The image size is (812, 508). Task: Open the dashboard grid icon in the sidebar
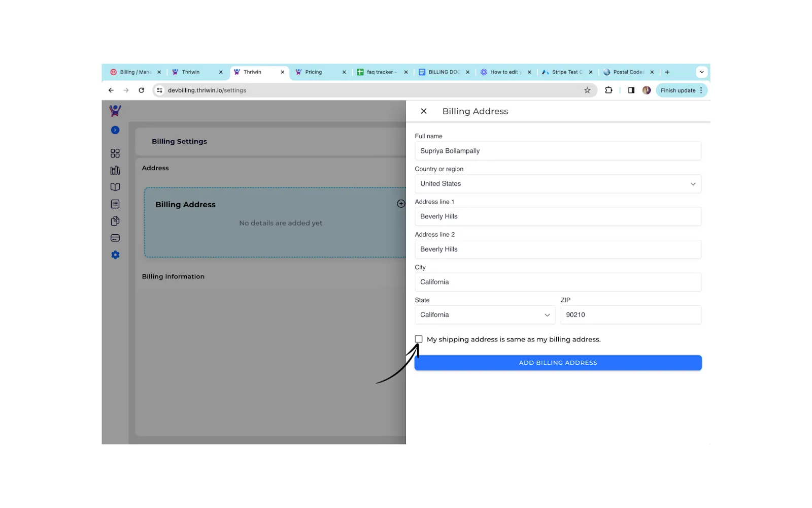tap(115, 153)
